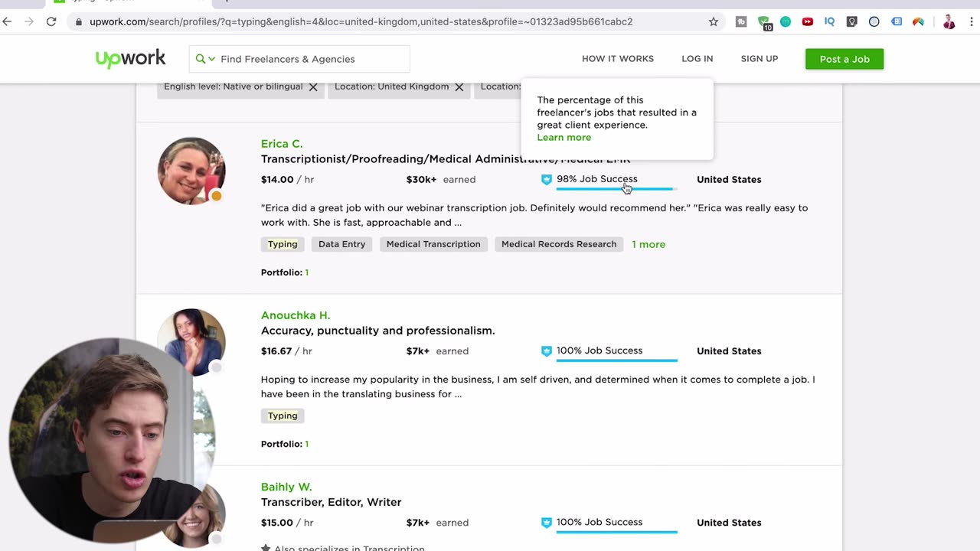The image size is (980, 551).
Task: Open the IQ extension icon
Action: click(829, 21)
